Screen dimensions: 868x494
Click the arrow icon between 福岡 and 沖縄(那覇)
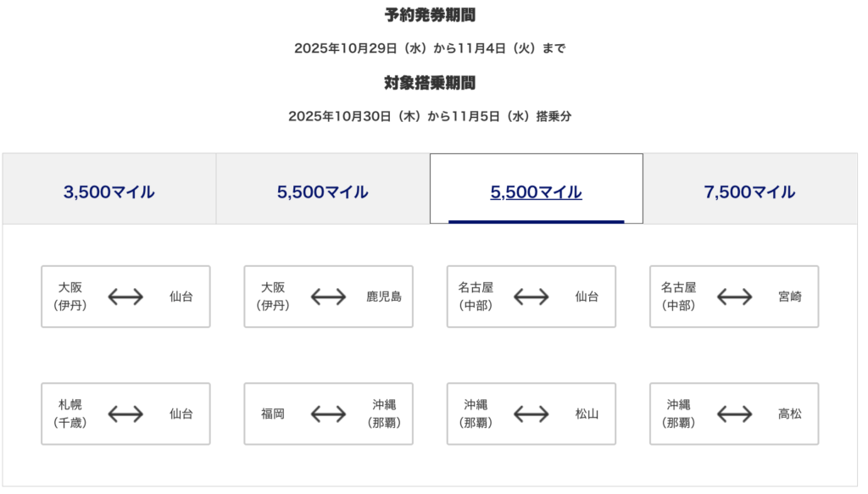(328, 414)
